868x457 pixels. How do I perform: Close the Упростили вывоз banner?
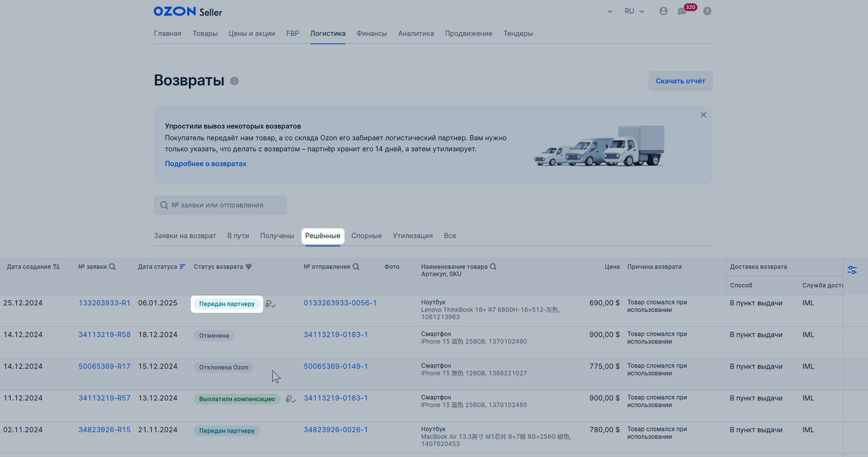(703, 115)
